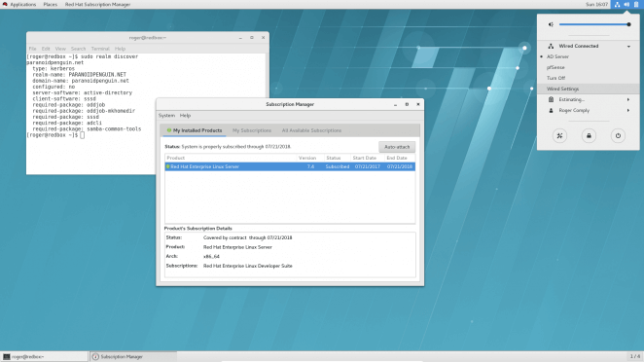Click the volume slider handle
The image size is (644, 362).
pyautogui.click(x=628, y=24)
